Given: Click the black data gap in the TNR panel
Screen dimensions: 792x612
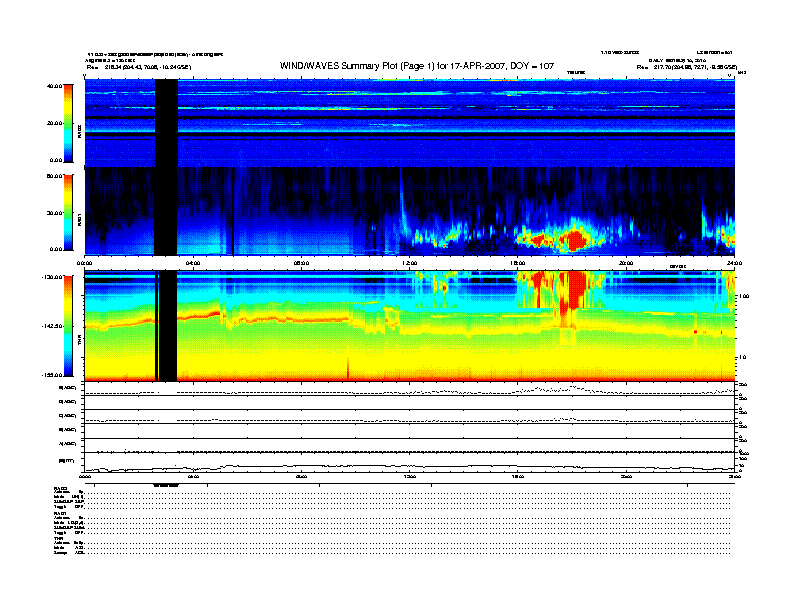Looking at the screenshot, I should tap(166, 326).
